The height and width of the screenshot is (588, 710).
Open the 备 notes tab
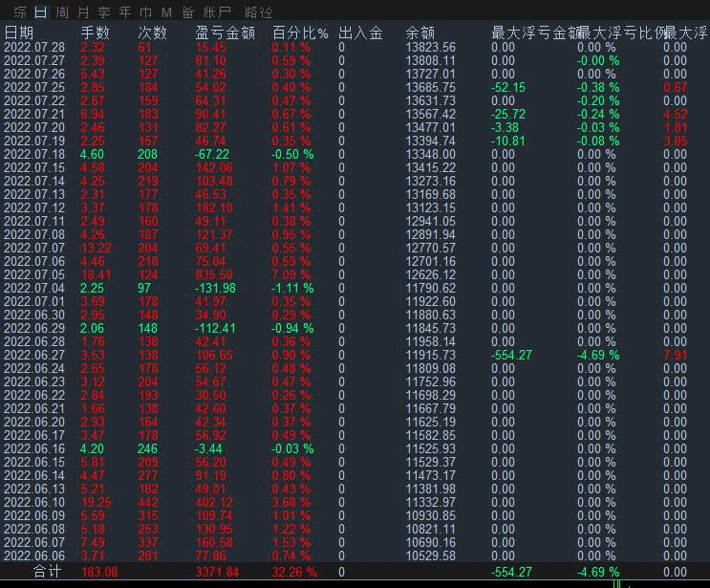(x=186, y=12)
